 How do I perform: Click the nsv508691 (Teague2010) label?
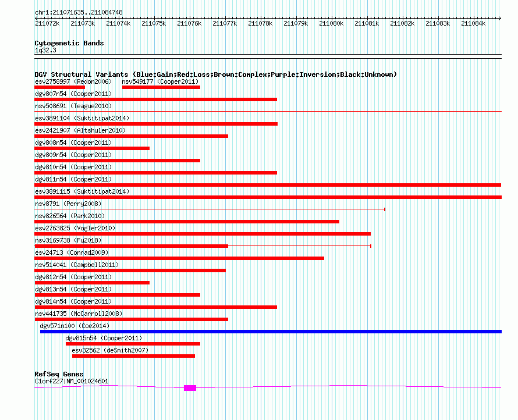point(73,106)
